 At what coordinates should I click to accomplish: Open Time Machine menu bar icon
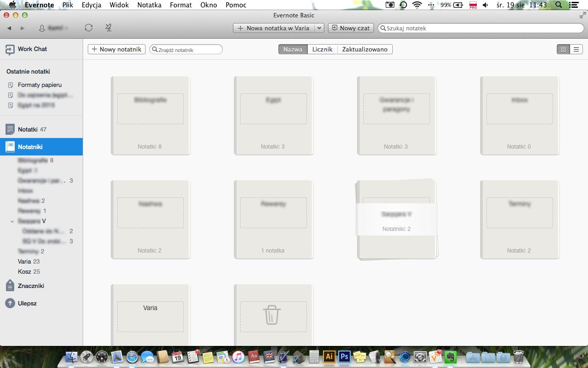403,5
